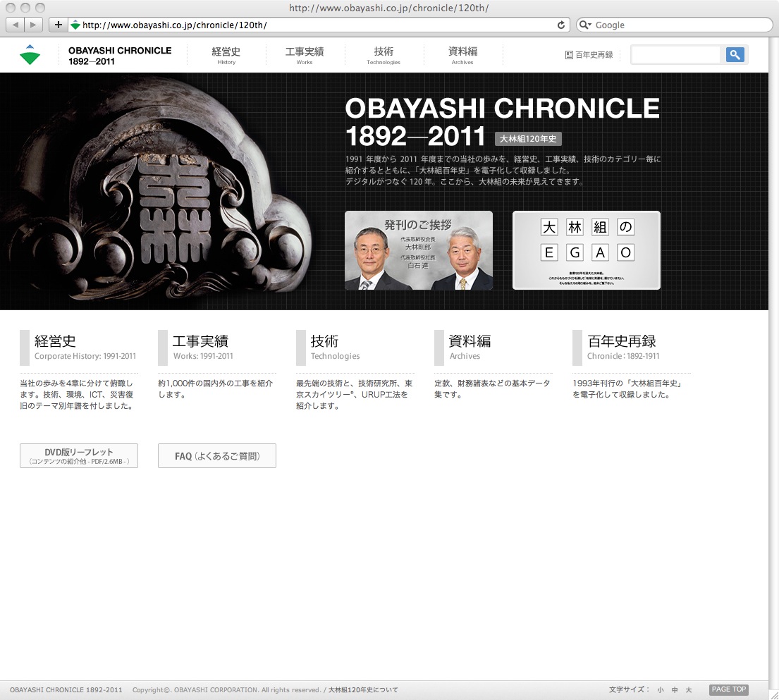Image resolution: width=779 pixels, height=700 pixels.
Task: Open the 技術 Technologies menu item
Action: coord(384,55)
